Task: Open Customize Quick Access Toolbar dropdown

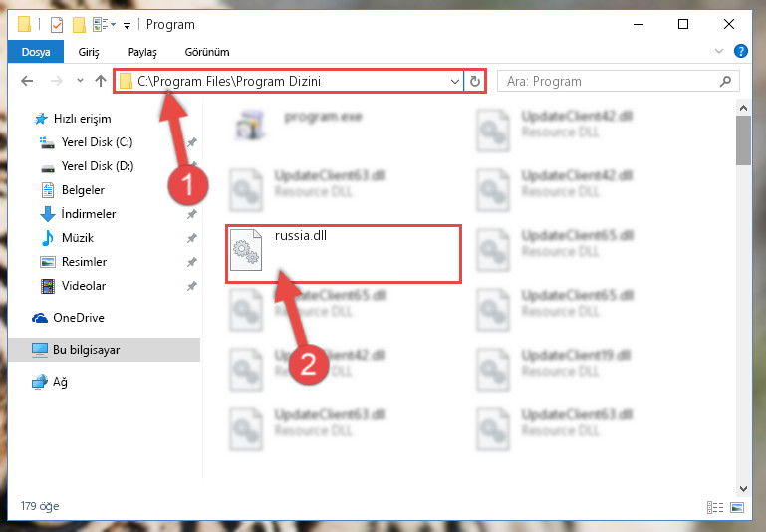Action: coord(128,25)
